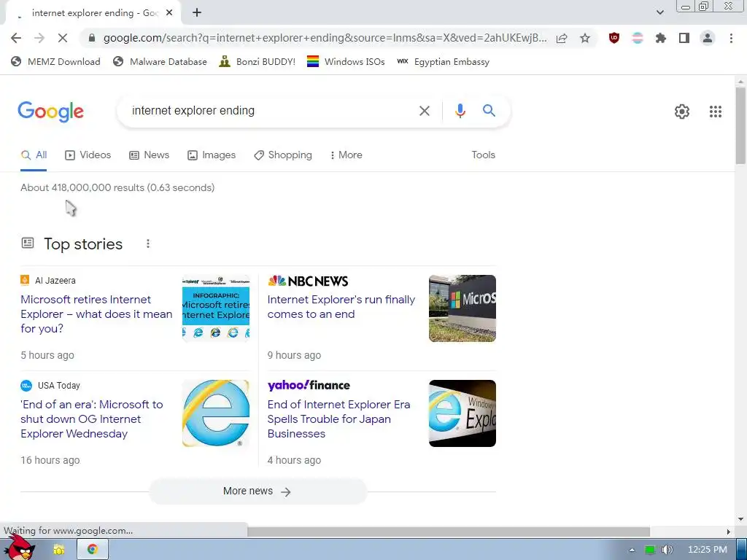Click the green network tray icon
Image resolution: width=747 pixels, height=560 pixels.
[x=650, y=550]
